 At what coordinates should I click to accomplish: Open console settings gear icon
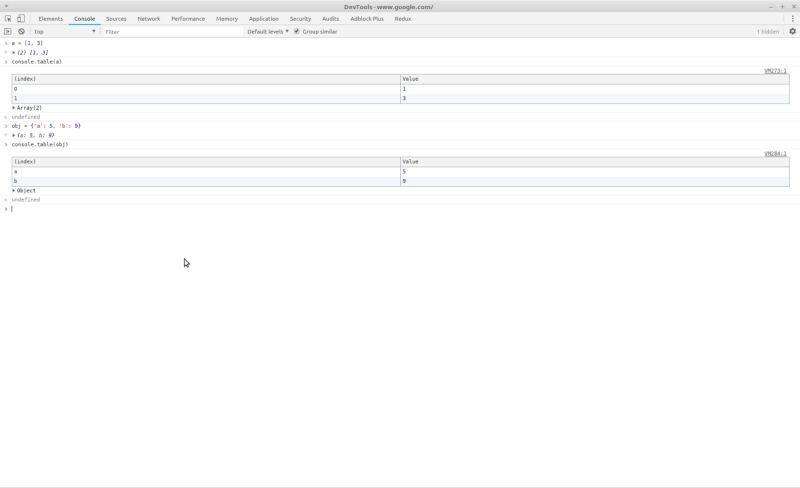792,31
